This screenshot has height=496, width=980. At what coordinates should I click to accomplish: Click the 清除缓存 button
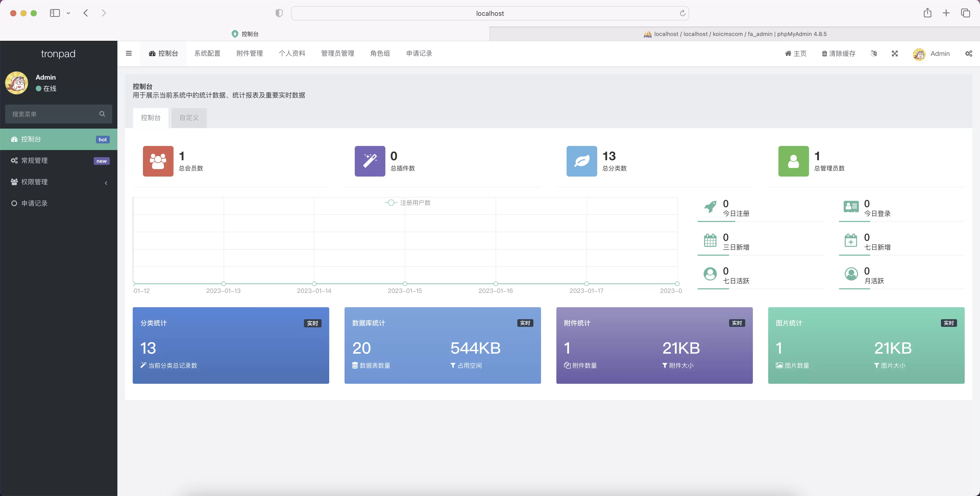tap(838, 54)
